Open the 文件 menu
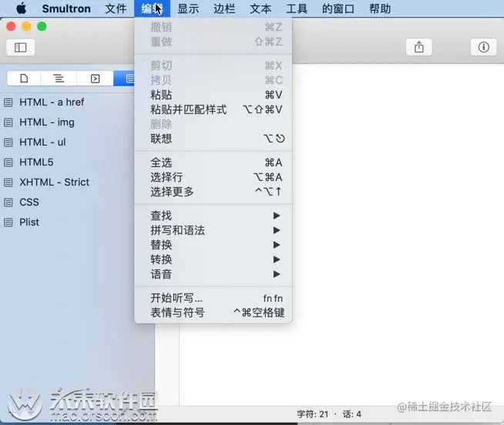This screenshot has height=425, width=504. (x=116, y=8)
